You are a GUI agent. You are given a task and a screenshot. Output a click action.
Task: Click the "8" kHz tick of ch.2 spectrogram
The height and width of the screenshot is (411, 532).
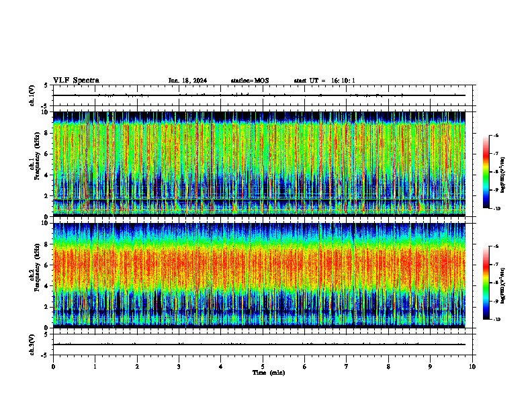point(48,244)
